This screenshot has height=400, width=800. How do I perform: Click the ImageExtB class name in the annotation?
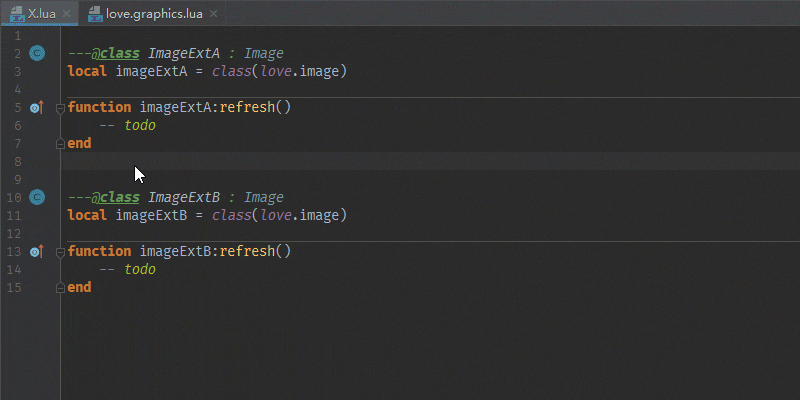tap(184, 197)
